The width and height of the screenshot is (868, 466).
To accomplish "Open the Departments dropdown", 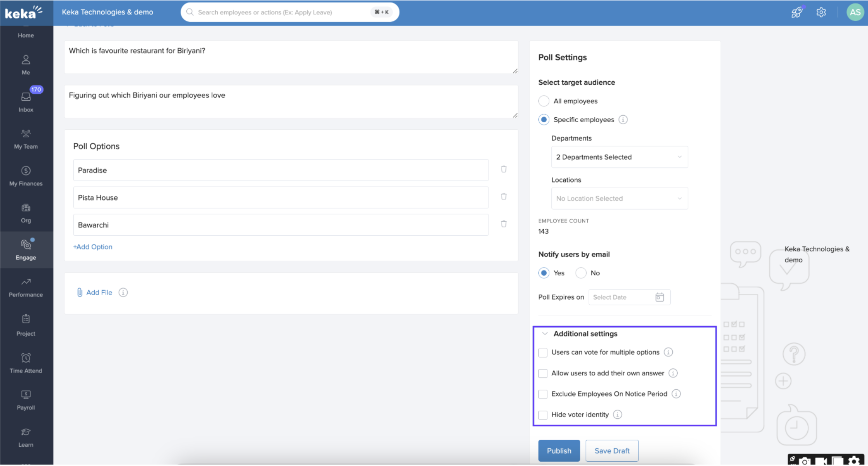I will 619,157.
